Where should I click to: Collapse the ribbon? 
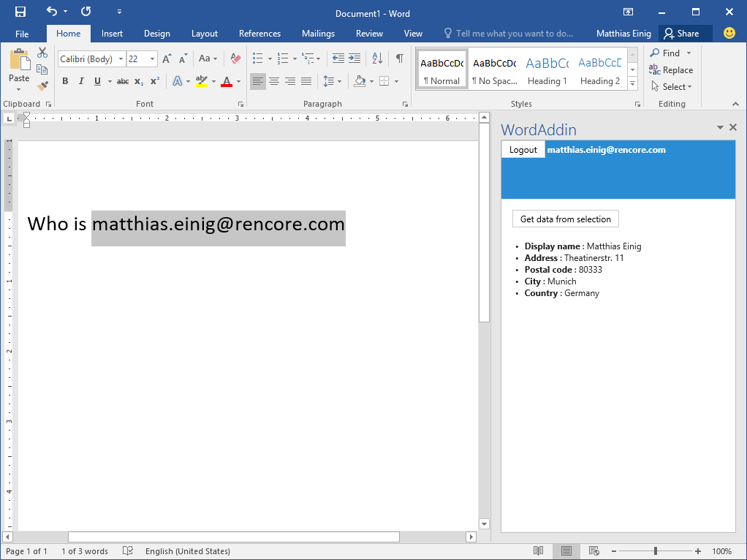pyautogui.click(x=735, y=104)
